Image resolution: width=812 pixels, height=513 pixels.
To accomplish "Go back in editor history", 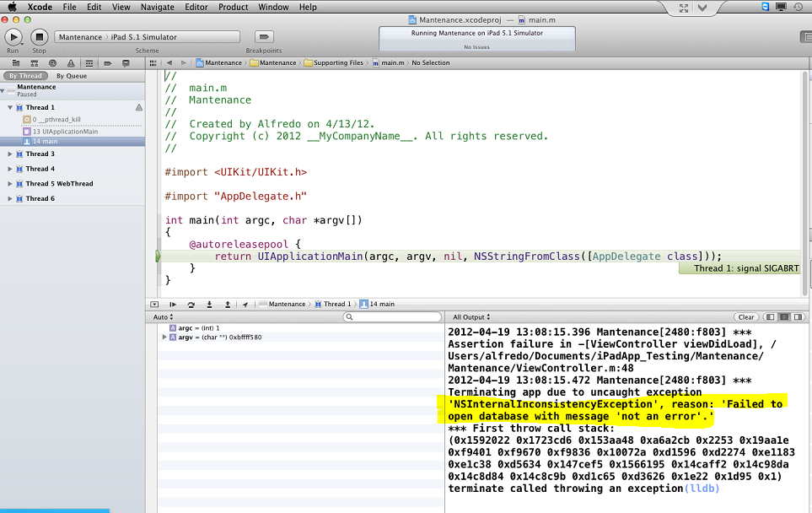I will pyautogui.click(x=169, y=62).
